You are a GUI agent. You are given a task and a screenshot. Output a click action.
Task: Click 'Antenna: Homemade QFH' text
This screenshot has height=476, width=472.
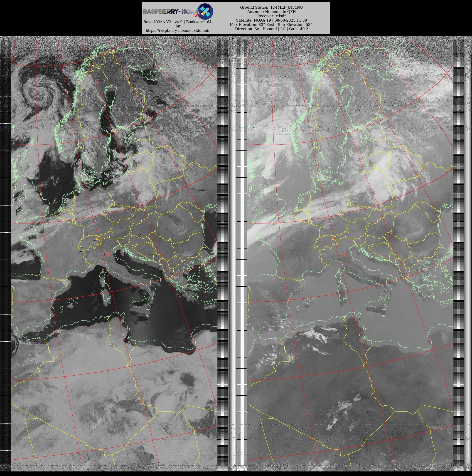271,12
